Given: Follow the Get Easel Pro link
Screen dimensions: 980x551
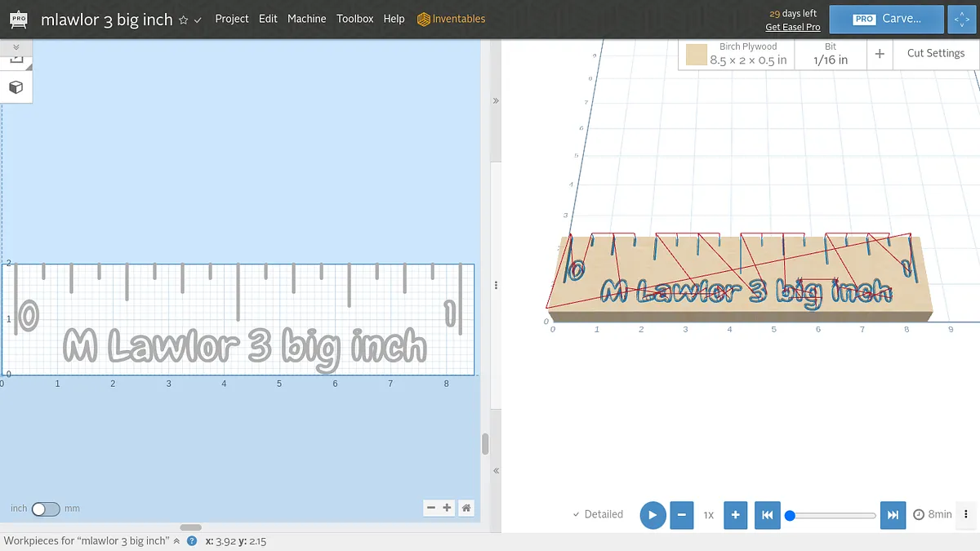Looking at the screenshot, I should [x=792, y=27].
